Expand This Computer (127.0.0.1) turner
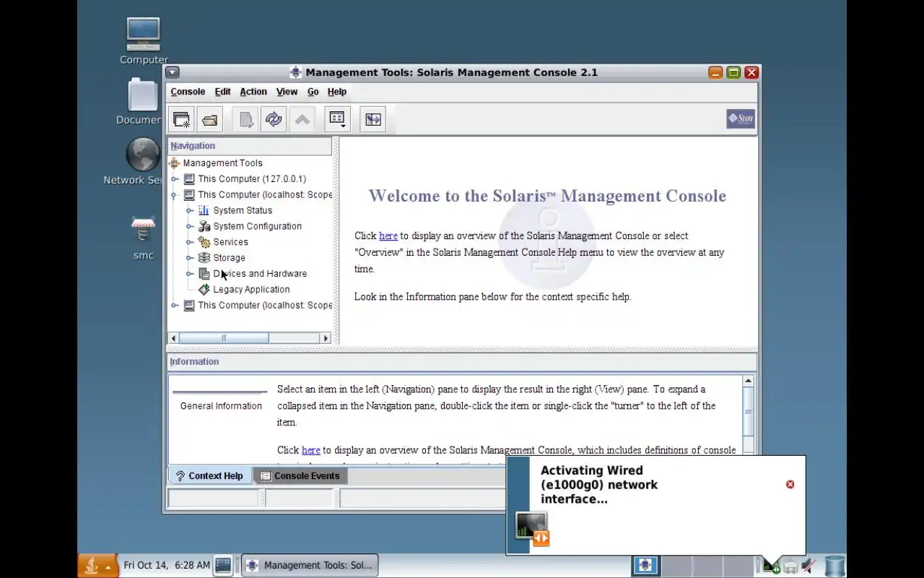The height and width of the screenshot is (578, 924). 174,179
